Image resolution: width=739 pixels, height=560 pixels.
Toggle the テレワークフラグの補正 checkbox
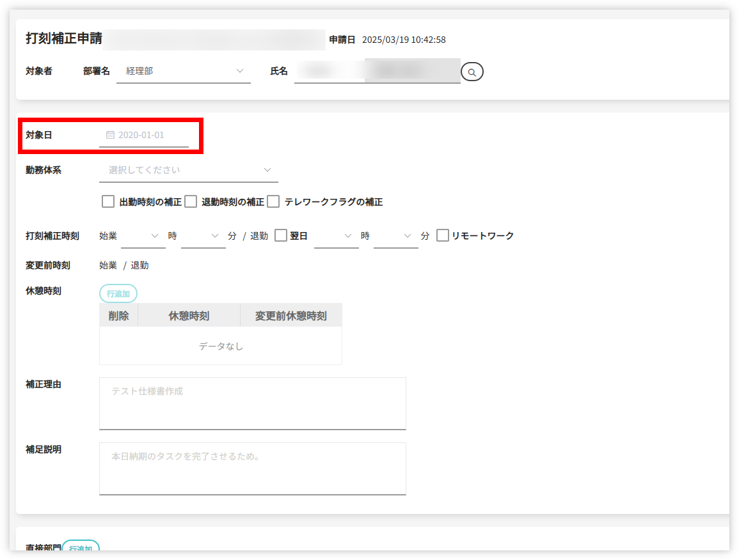click(x=273, y=202)
